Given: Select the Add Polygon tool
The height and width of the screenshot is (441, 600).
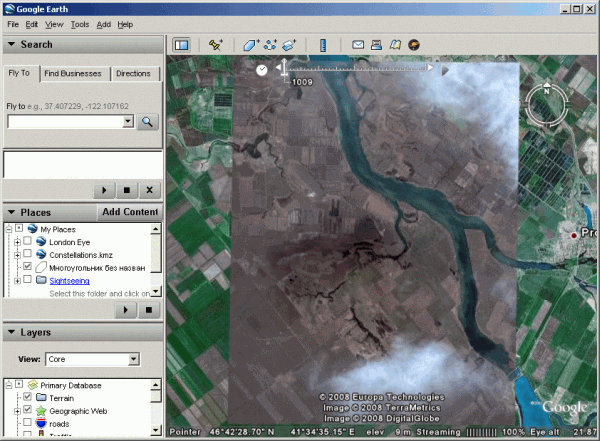Looking at the screenshot, I should pyautogui.click(x=251, y=45).
